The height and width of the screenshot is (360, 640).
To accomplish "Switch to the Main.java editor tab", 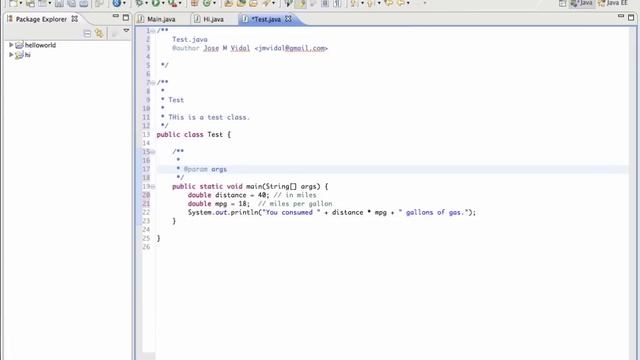I will pos(161,19).
